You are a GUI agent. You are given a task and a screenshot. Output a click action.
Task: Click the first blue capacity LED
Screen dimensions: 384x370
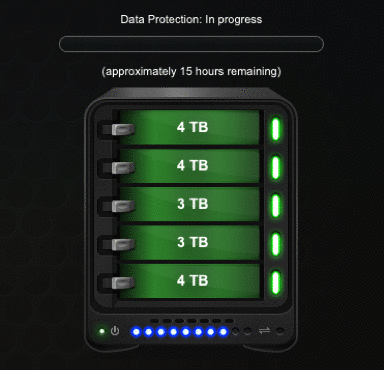point(136,332)
